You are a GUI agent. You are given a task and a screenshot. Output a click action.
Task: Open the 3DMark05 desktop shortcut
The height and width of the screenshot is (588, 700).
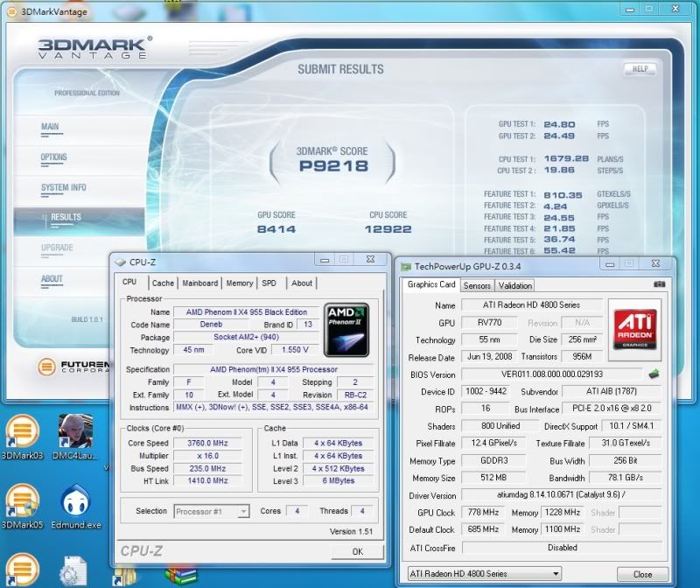point(21,506)
